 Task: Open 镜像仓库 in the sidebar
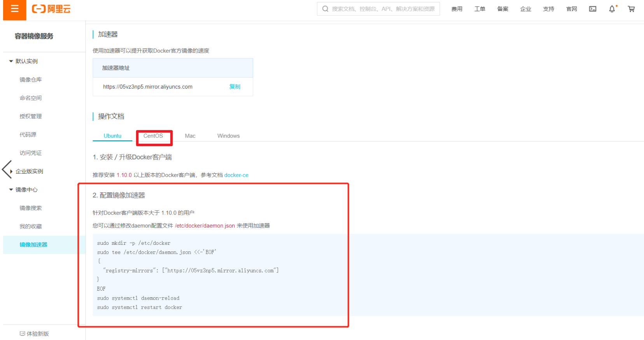[31, 80]
